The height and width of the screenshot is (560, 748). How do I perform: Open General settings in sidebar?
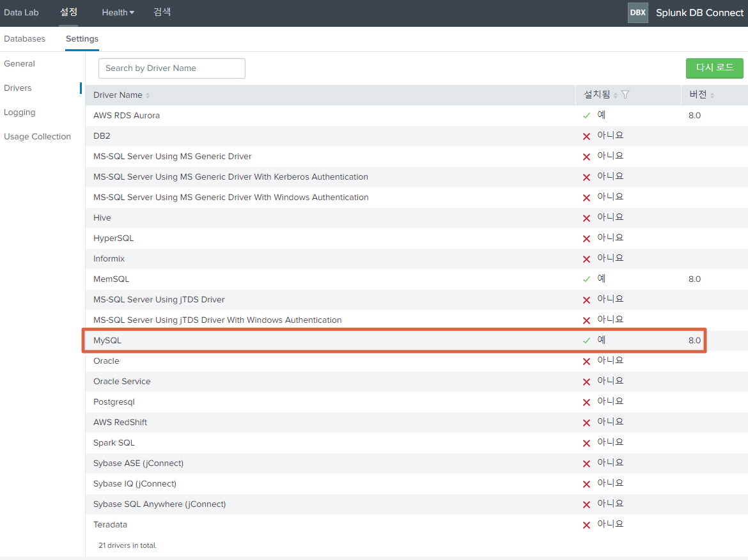click(x=20, y=63)
